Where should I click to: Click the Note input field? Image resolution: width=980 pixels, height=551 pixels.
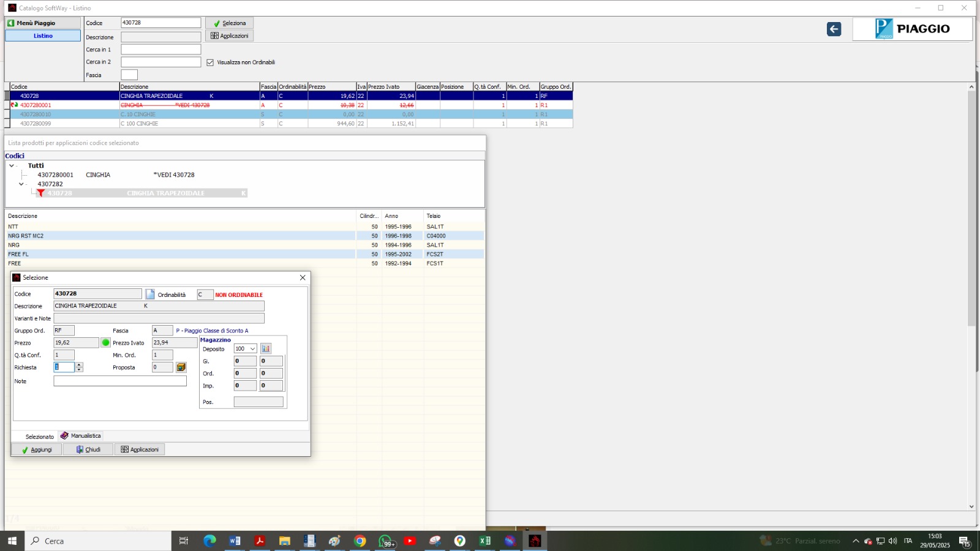tap(120, 381)
